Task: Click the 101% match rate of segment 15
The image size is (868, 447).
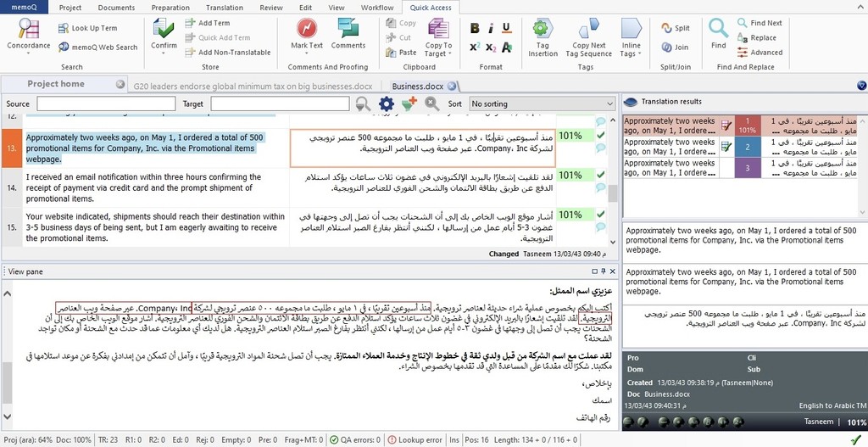Action: [570, 215]
